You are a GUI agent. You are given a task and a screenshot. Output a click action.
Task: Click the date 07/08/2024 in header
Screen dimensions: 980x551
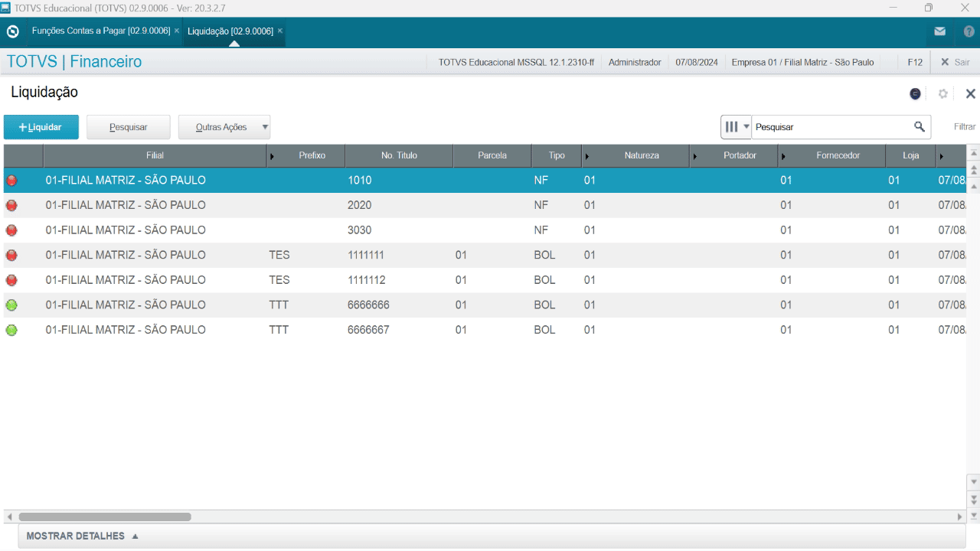click(697, 62)
